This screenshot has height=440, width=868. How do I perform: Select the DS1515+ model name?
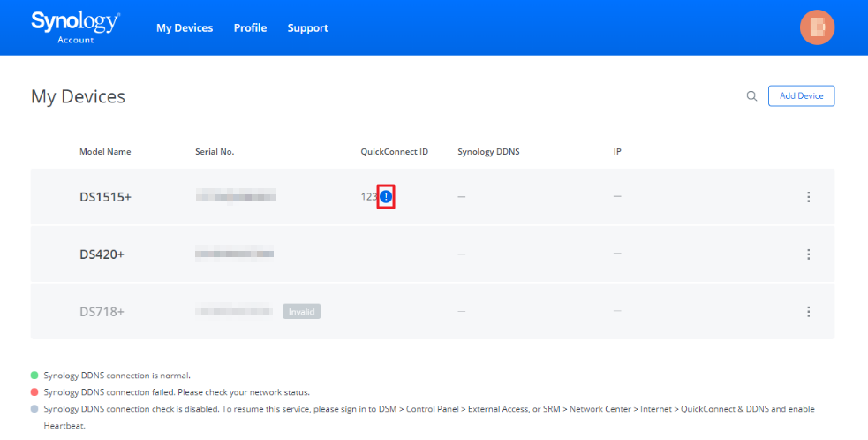point(105,197)
